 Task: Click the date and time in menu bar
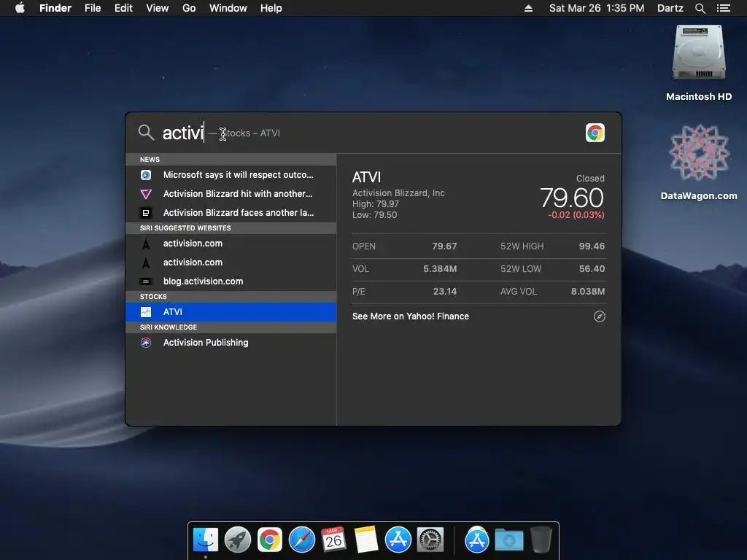597,8
